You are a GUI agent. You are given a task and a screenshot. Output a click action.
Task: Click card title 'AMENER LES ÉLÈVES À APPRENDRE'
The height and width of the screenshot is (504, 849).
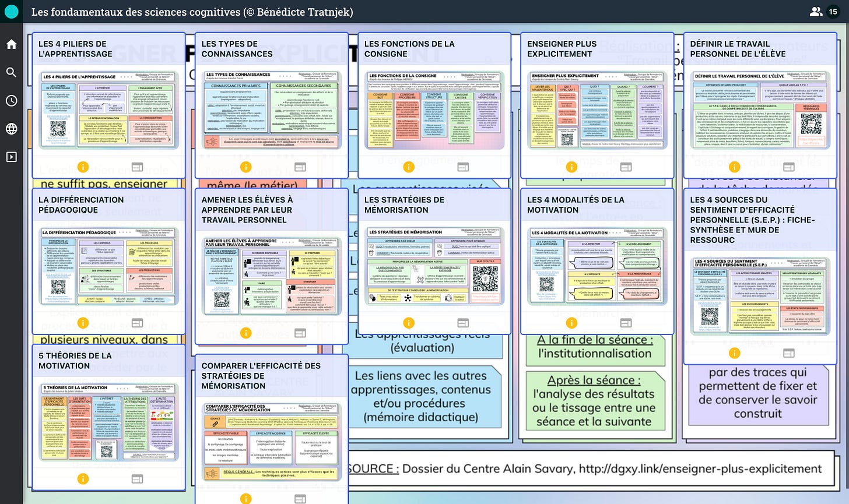(x=247, y=210)
